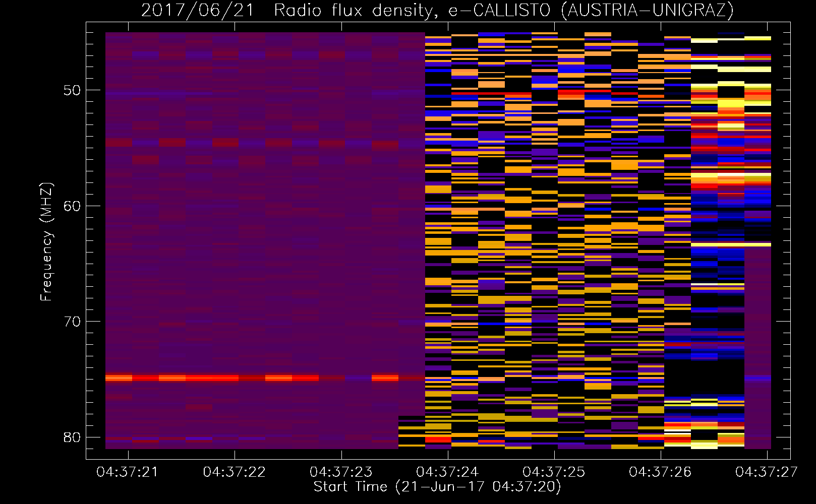Screen dimensions: 816x504
Task: Click the 04:37:23 time tick label
Action: pyautogui.click(x=341, y=472)
